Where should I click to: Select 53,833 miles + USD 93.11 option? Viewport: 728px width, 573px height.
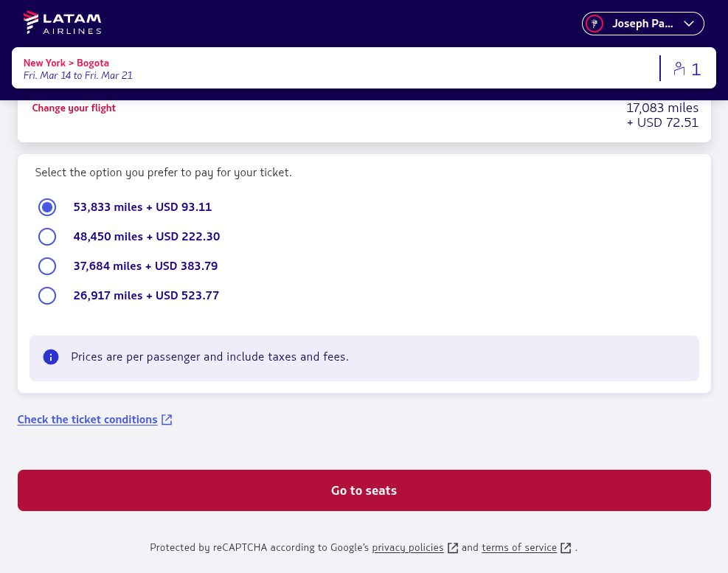(47, 207)
